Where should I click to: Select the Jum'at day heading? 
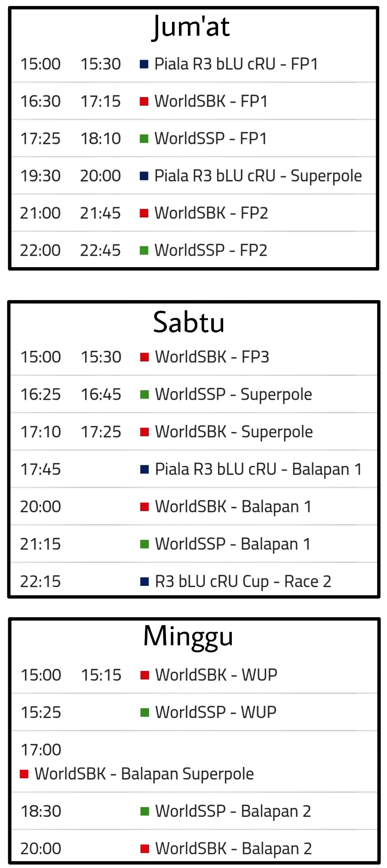click(x=191, y=27)
